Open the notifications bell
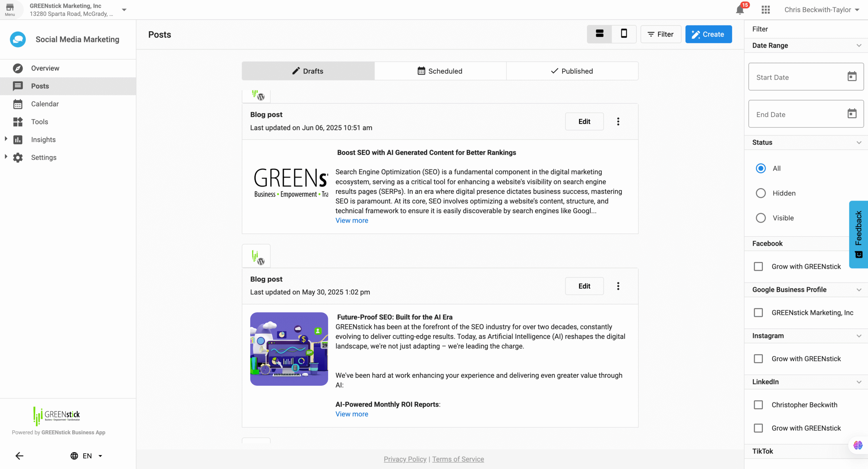The image size is (868, 469). coord(740,10)
